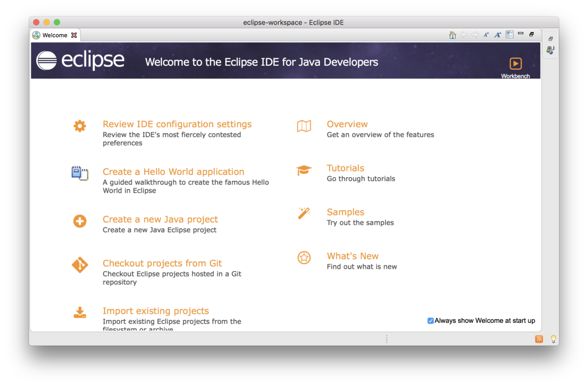The width and height of the screenshot is (588, 387).
Task: Open the Samples link
Action: tap(345, 212)
